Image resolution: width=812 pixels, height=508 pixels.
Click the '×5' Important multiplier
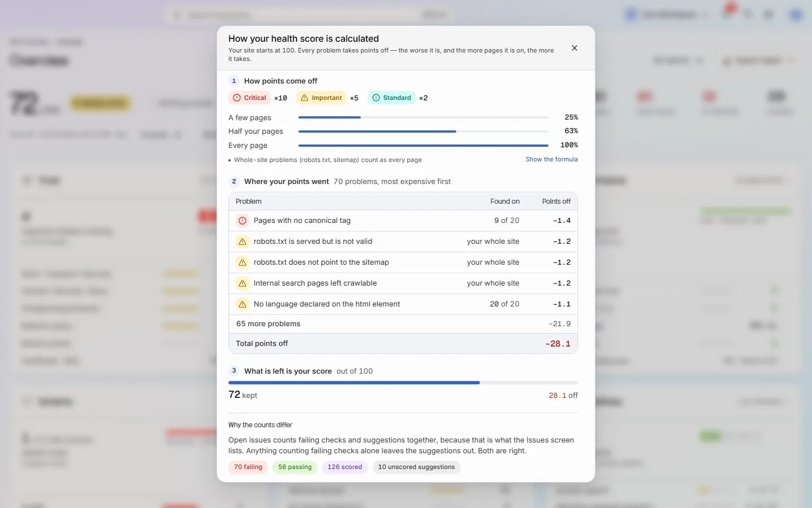coord(354,98)
